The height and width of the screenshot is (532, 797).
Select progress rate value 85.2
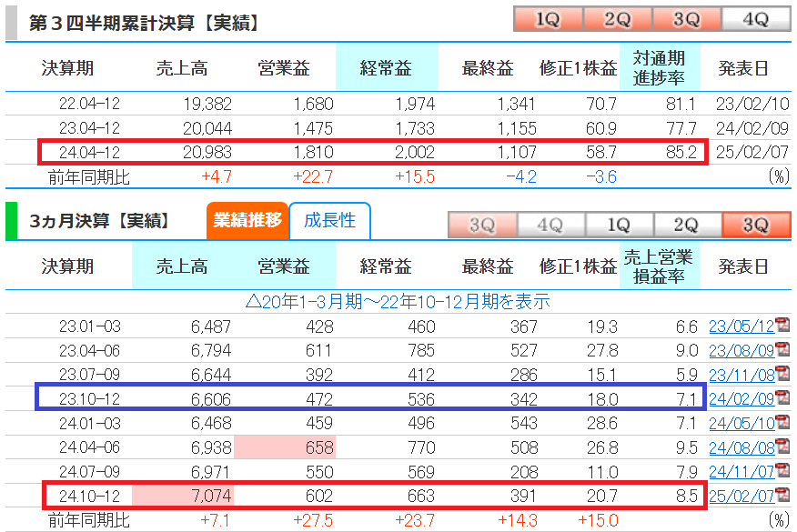tap(681, 152)
